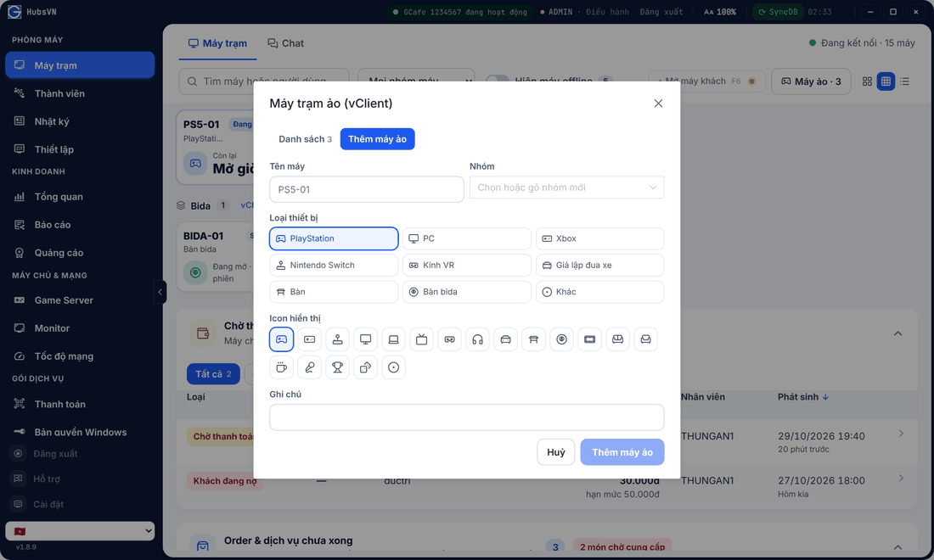Collapse the sidebar with the arrow handle
The height and width of the screenshot is (560, 934).
160,292
